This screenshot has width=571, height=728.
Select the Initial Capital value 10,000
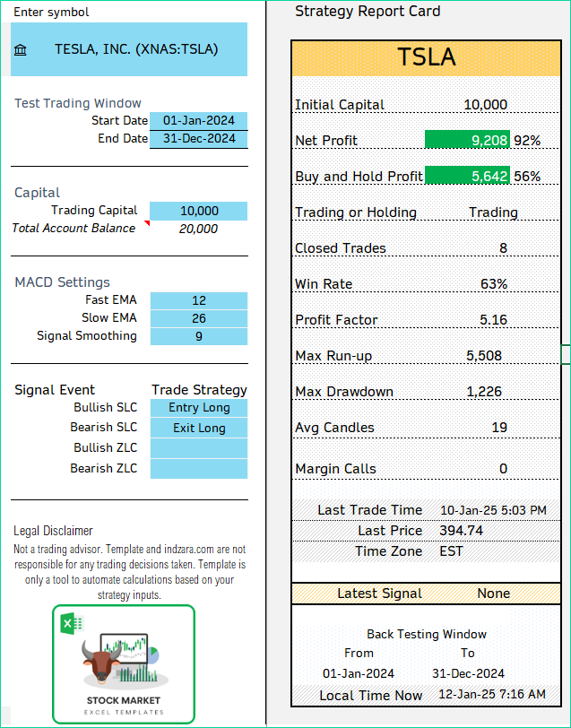coord(485,105)
